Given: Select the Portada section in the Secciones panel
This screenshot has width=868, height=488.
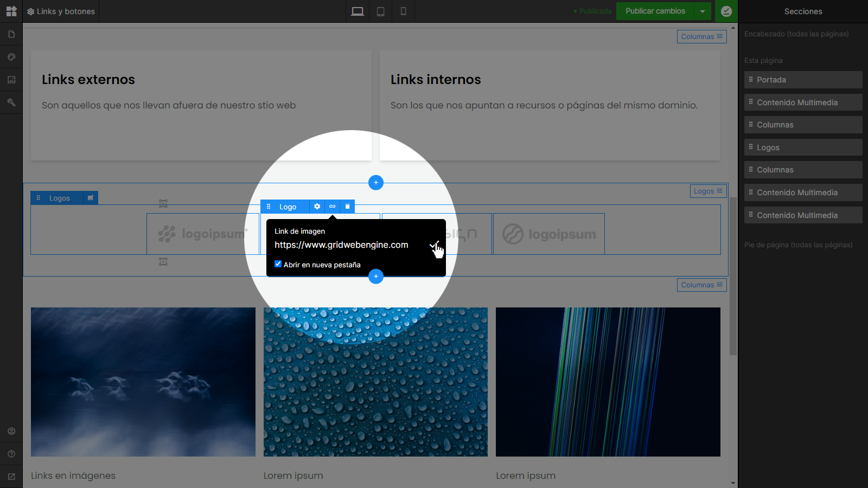Looking at the screenshot, I should [x=803, y=80].
